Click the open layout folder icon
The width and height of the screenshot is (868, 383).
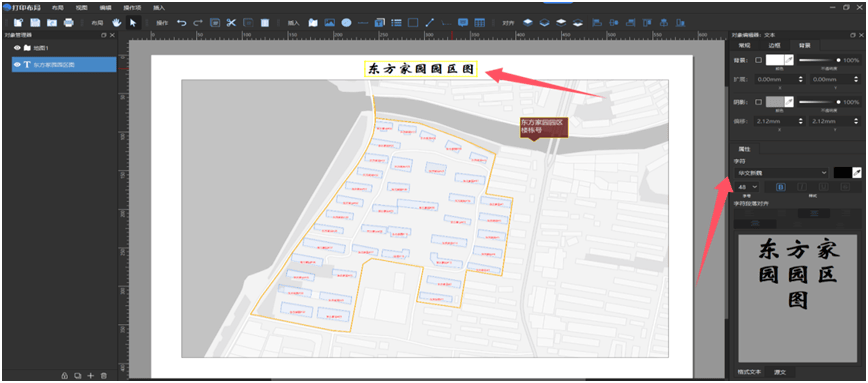click(x=52, y=23)
